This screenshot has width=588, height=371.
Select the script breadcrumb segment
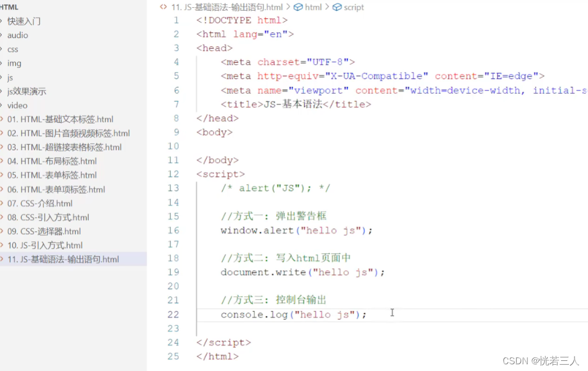click(354, 7)
